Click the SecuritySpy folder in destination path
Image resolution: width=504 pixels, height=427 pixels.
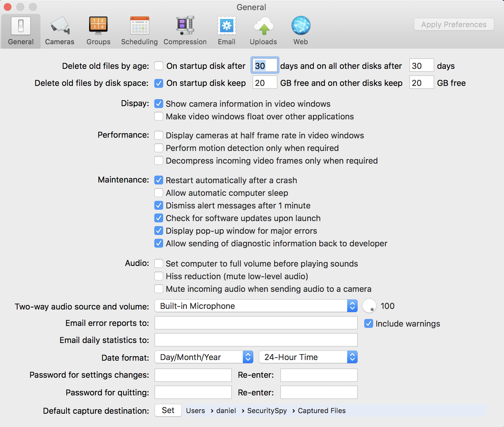267,411
